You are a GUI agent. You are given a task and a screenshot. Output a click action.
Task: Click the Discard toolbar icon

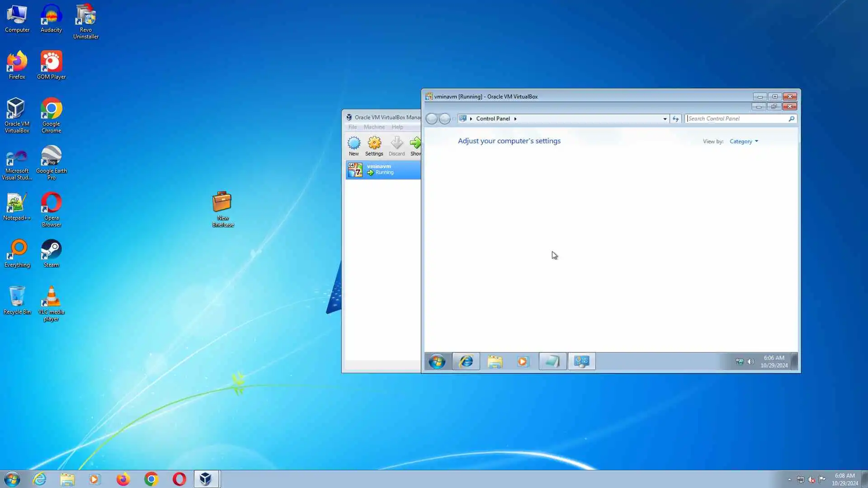coord(396,144)
